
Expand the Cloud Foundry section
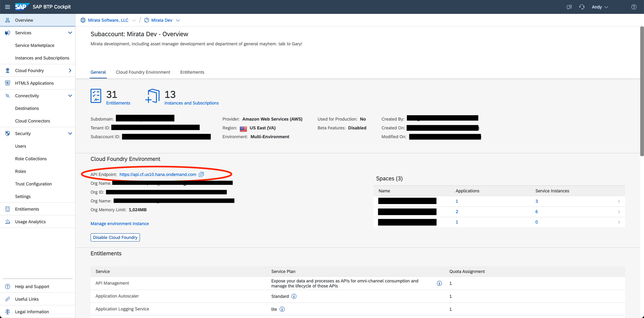(x=70, y=71)
